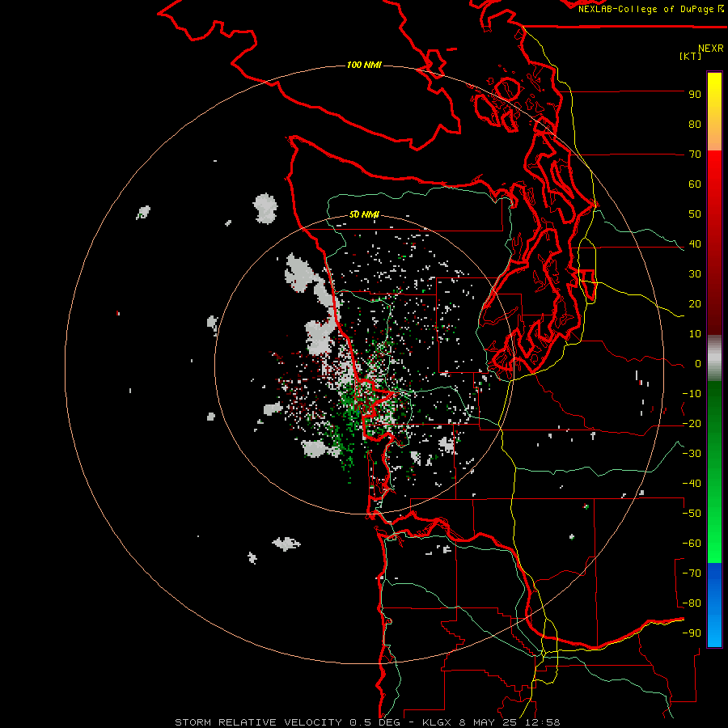Click the -40 value on velocity scale

692,484
